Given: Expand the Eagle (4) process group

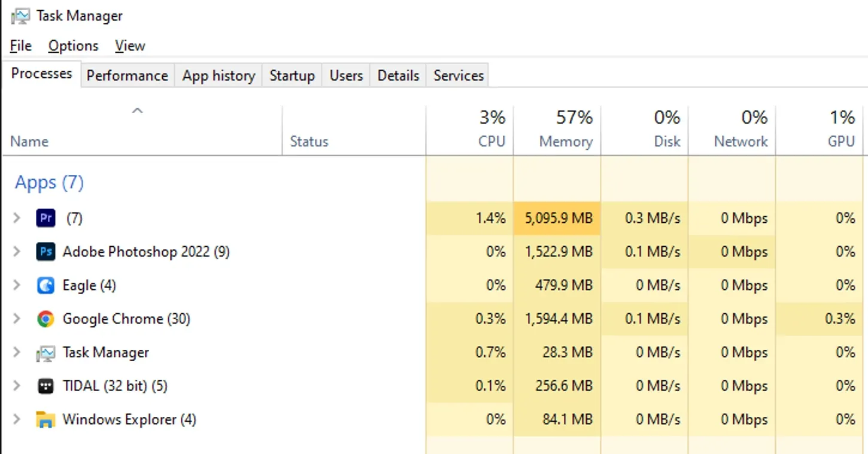Looking at the screenshot, I should point(17,285).
